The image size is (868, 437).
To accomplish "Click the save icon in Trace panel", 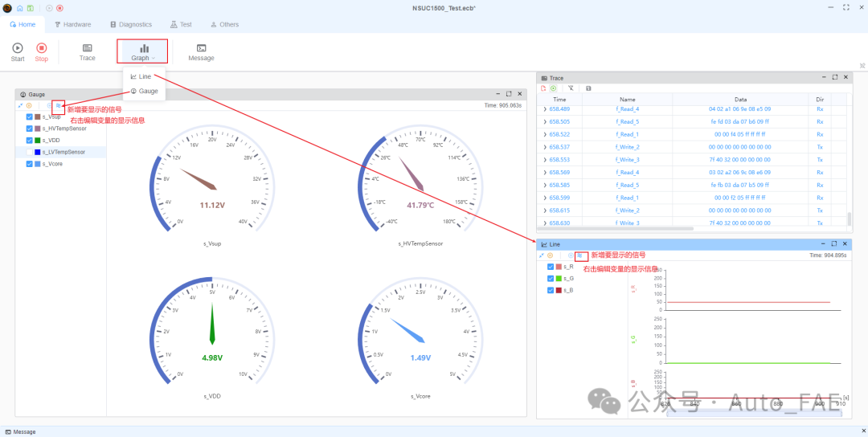I will [588, 88].
